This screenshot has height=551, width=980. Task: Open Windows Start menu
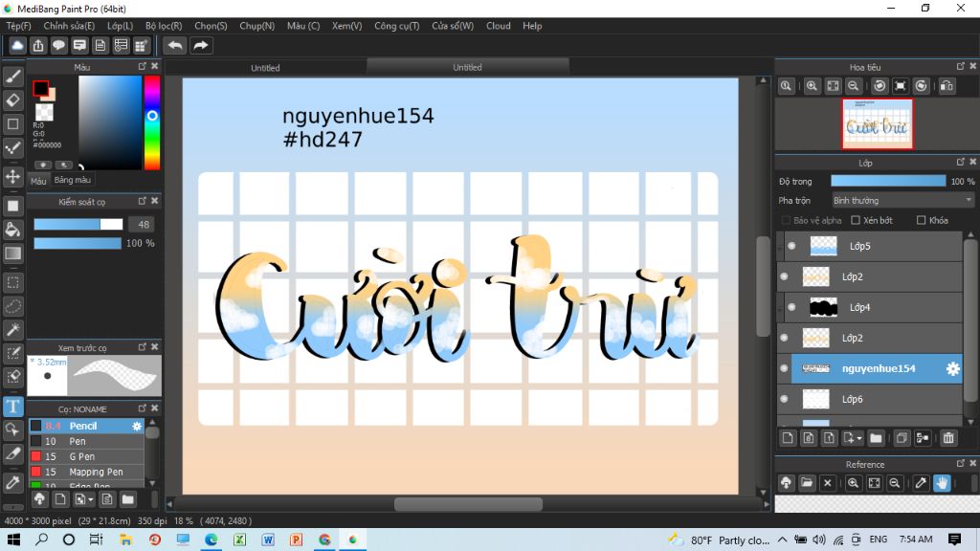click(x=13, y=540)
